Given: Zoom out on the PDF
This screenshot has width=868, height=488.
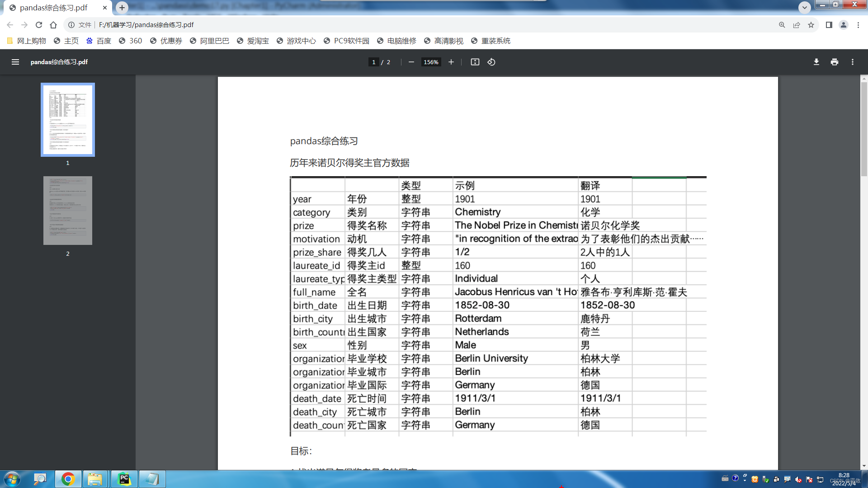Looking at the screenshot, I should 411,62.
